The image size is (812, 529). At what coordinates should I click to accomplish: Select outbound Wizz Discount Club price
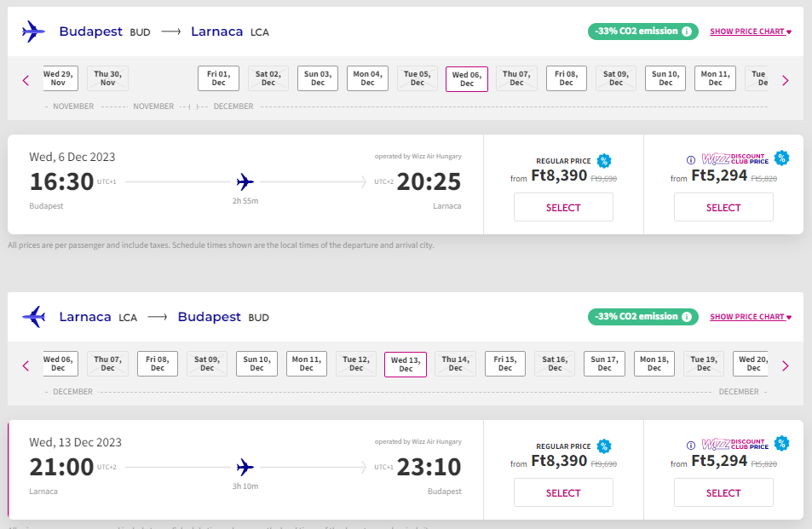(x=723, y=208)
